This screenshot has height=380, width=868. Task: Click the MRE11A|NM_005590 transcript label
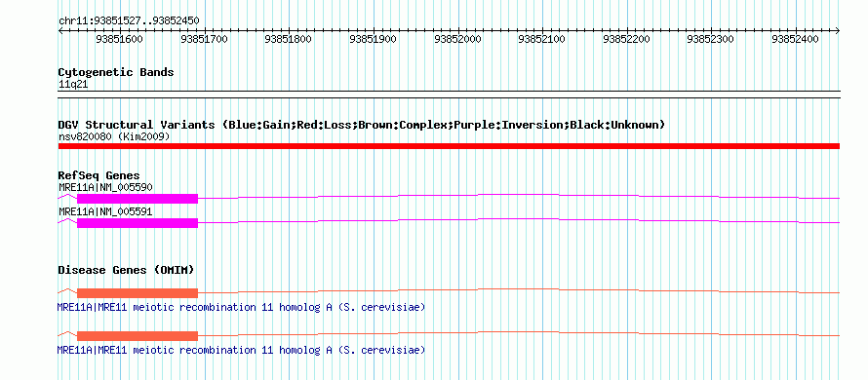[x=105, y=187]
